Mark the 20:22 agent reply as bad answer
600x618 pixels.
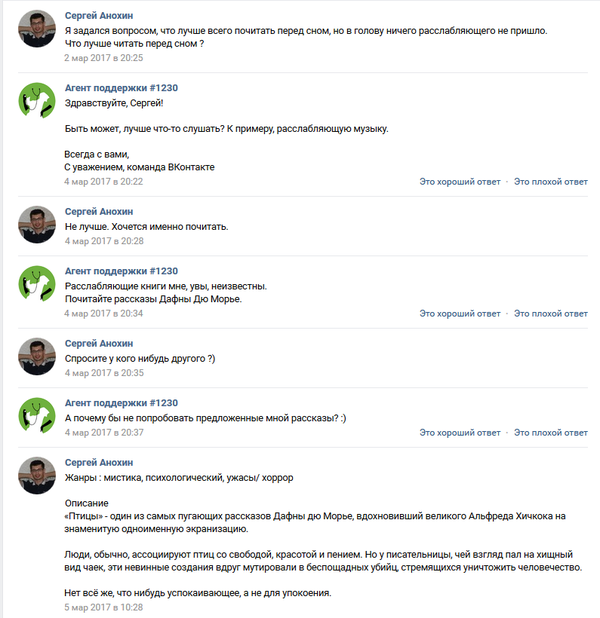551,182
